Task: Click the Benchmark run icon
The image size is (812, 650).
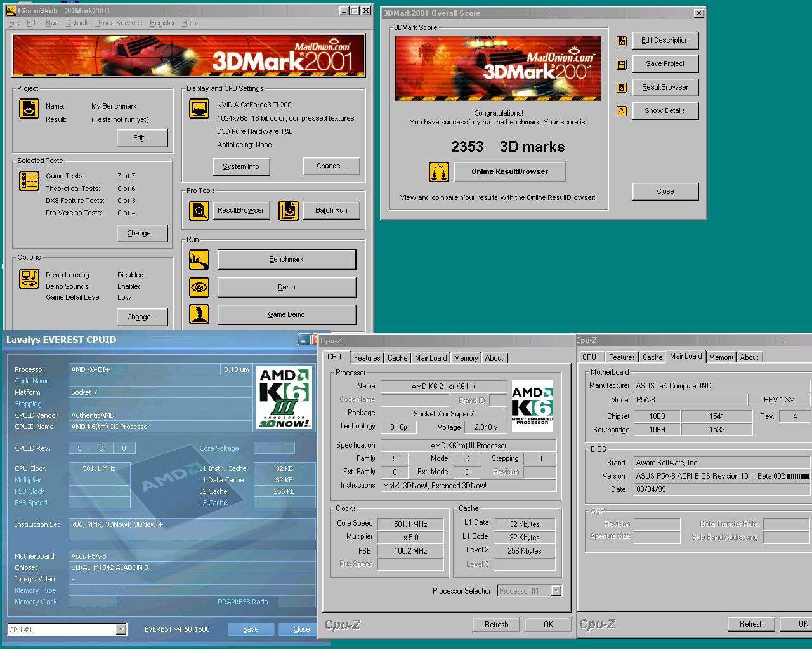Action: (x=199, y=260)
